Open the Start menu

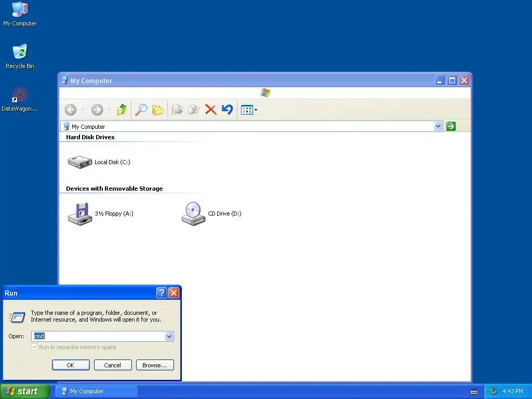[25, 391]
